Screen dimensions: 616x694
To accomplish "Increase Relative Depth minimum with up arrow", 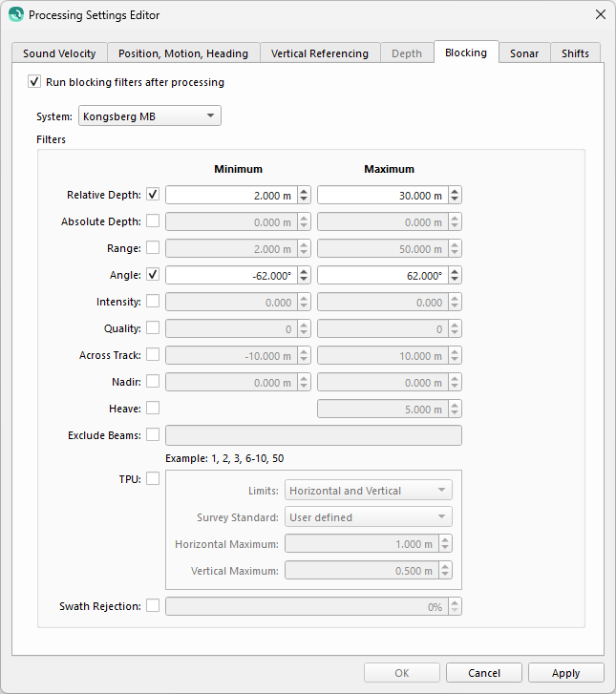I will [304, 190].
